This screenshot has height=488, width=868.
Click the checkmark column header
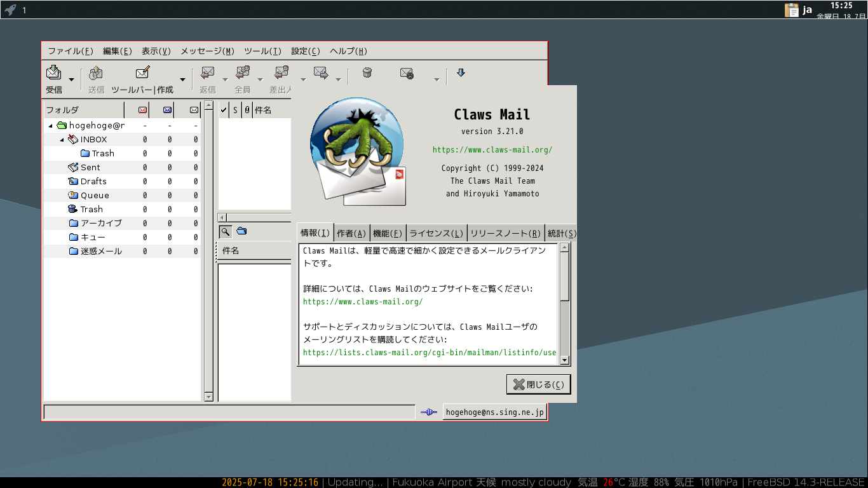tap(224, 110)
